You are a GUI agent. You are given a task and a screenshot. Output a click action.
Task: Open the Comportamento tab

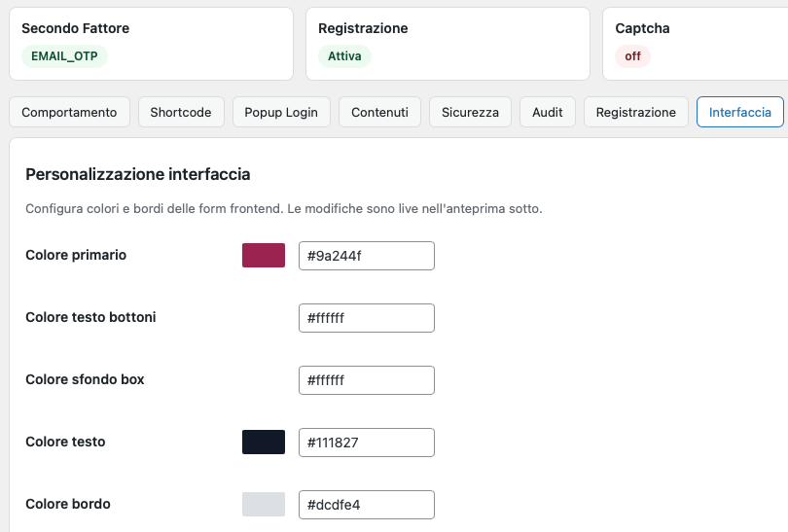pyautogui.click(x=69, y=112)
